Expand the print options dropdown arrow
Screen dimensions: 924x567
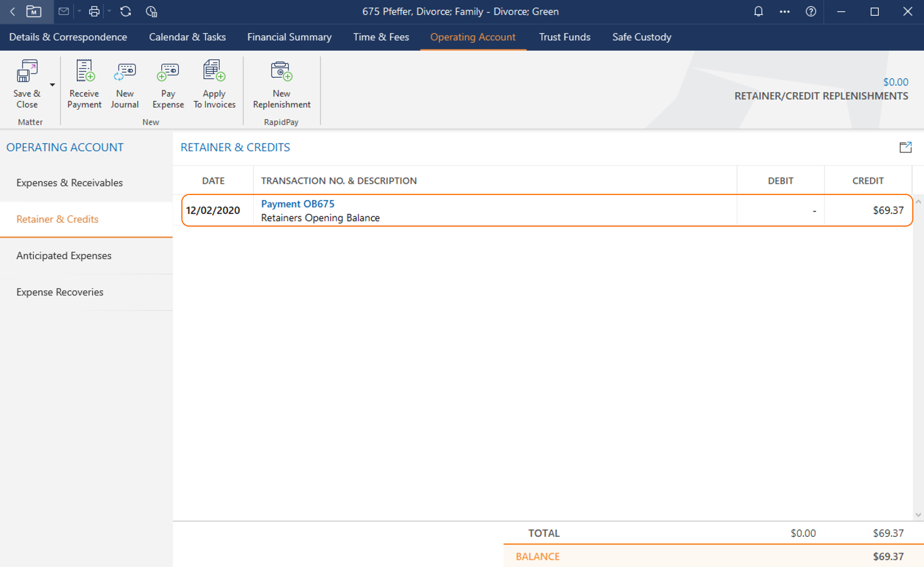(x=109, y=11)
